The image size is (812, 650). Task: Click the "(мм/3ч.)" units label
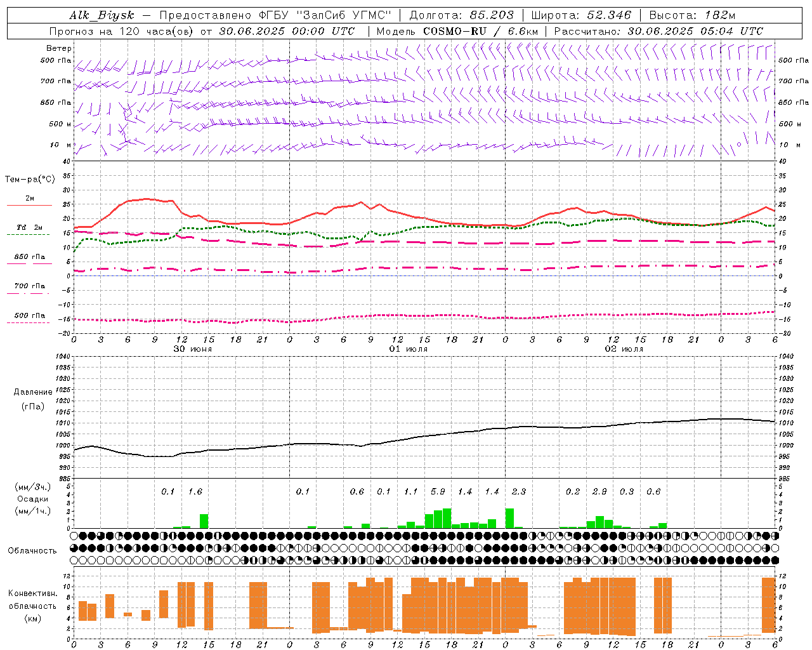click(x=33, y=487)
